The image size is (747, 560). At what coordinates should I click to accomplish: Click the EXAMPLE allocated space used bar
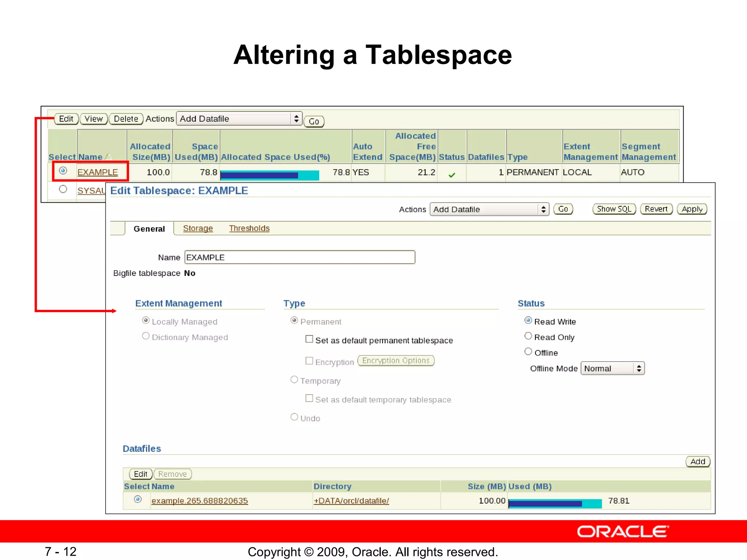(270, 175)
